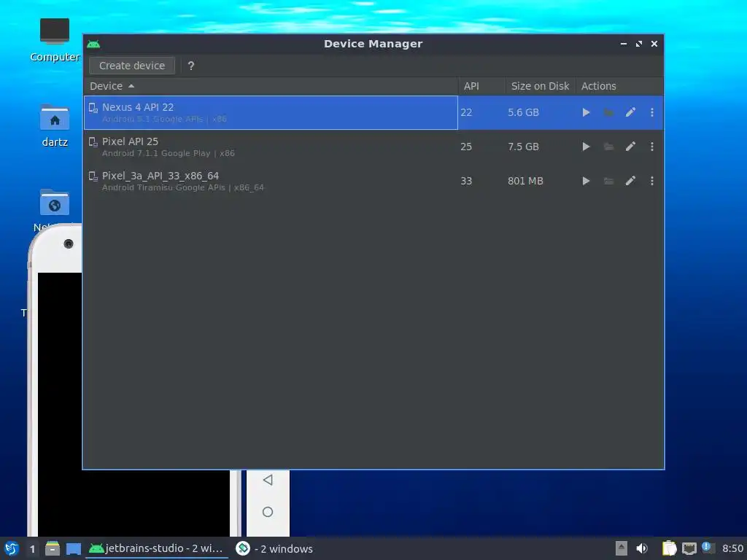Open the Pixel_3a_API_33_x86_64 folder icon
The height and width of the screenshot is (560, 747).
608,181
